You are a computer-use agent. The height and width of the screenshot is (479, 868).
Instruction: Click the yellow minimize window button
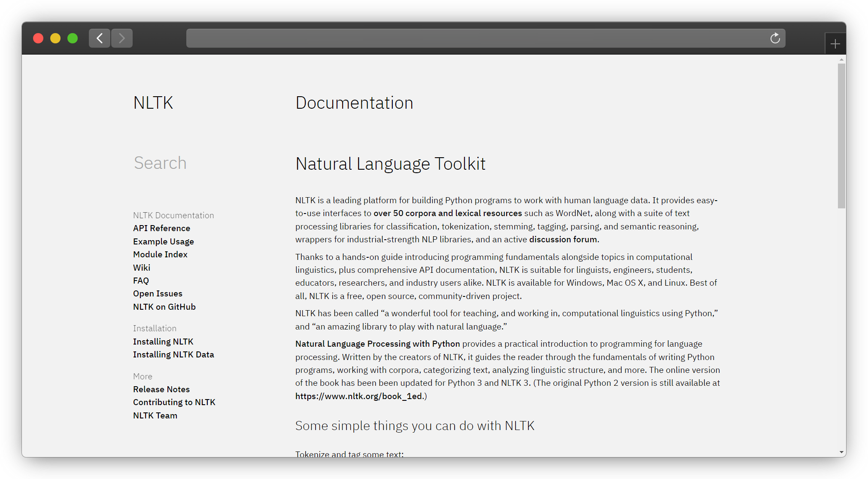point(55,38)
